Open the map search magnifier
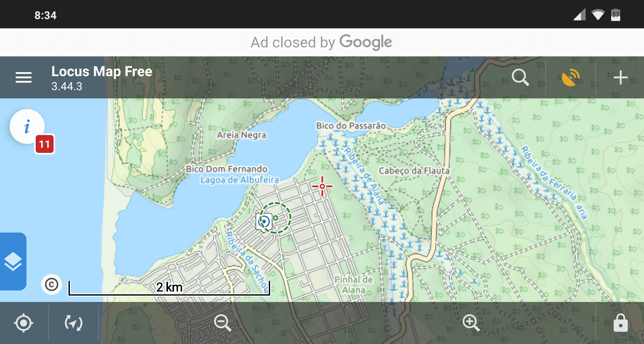644x344 pixels. (520, 77)
